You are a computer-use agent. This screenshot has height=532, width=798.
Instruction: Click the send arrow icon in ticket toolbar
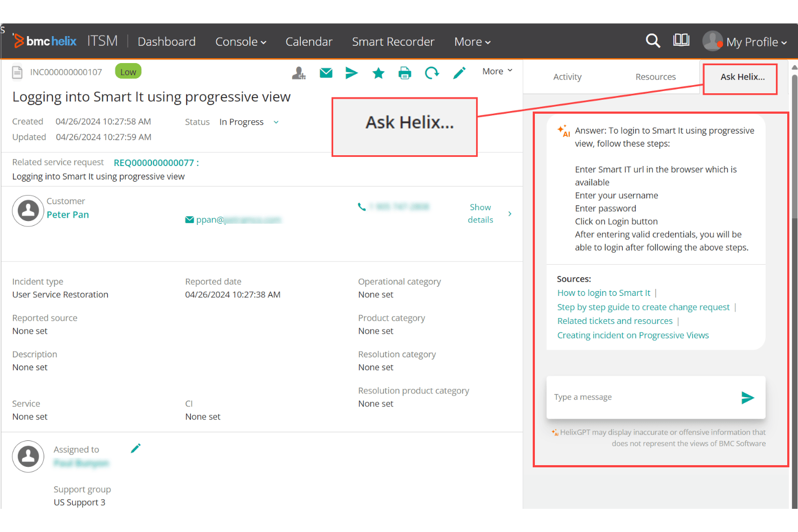click(352, 73)
